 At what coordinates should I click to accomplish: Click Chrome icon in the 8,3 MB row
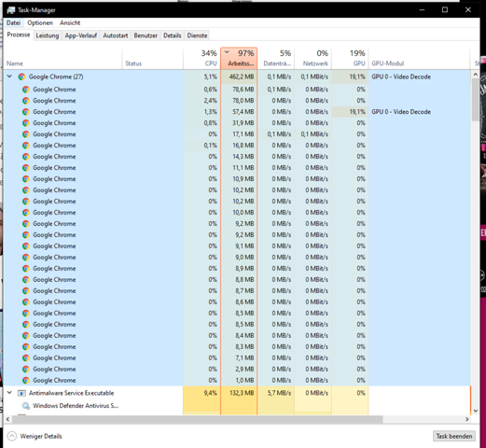point(26,347)
